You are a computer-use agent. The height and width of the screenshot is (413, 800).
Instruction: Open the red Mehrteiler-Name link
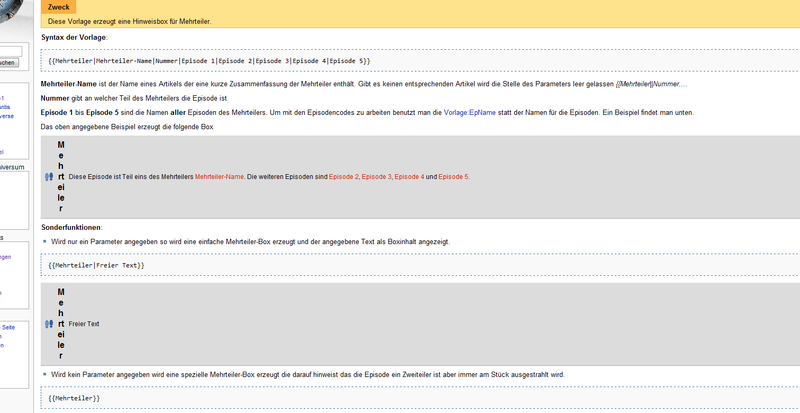(219, 177)
